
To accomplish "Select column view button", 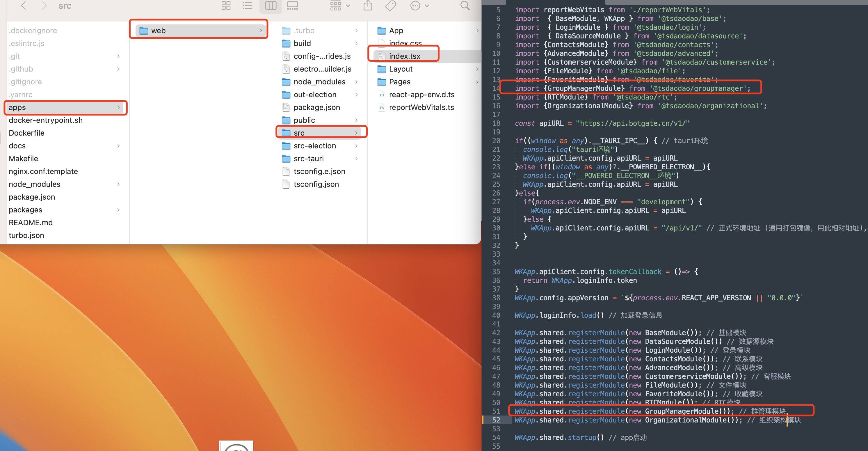I will 271,6.
